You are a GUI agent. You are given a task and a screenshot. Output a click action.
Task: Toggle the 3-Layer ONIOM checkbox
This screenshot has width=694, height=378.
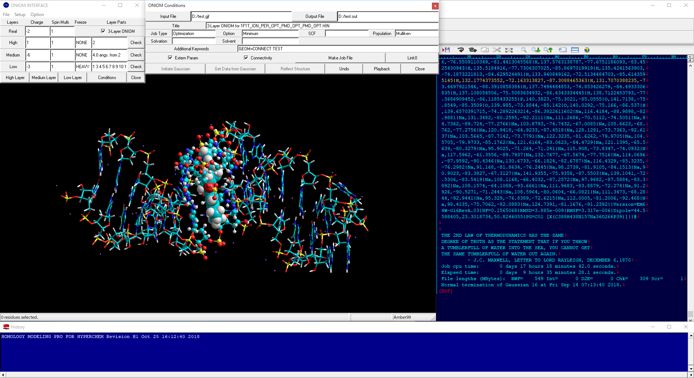coord(103,31)
